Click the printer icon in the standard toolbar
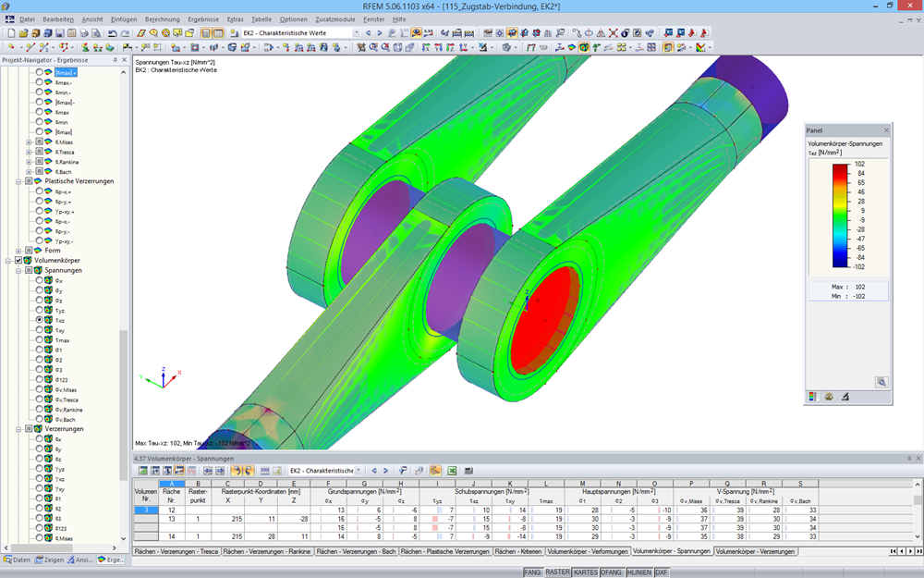Image resolution: width=924 pixels, height=578 pixels. 83,35
